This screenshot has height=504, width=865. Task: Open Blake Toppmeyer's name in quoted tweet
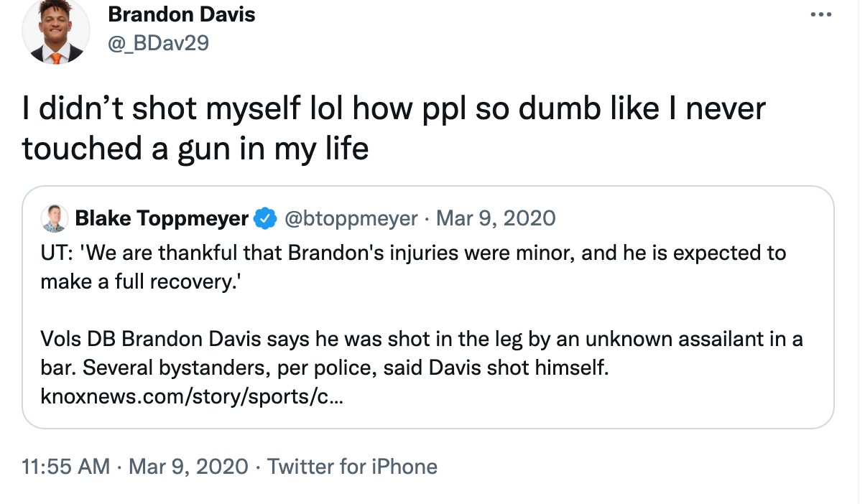[x=162, y=218]
